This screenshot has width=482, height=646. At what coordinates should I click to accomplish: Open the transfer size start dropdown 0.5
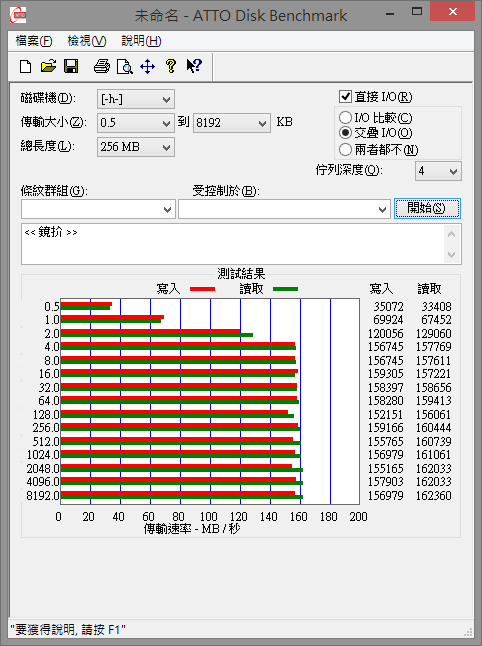[136, 123]
